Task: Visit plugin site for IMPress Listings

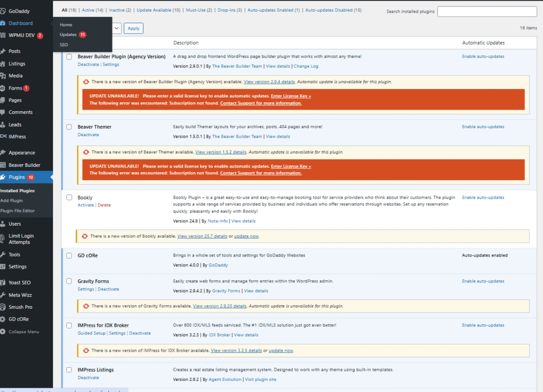Action: [260, 379]
